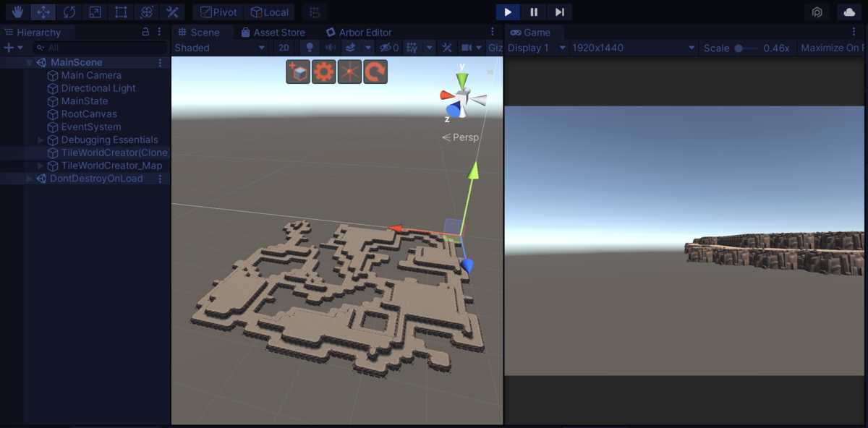Viewport: 868px width, 428px height.
Task: Toggle the Scene grid visibility
Action: (412, 48)
